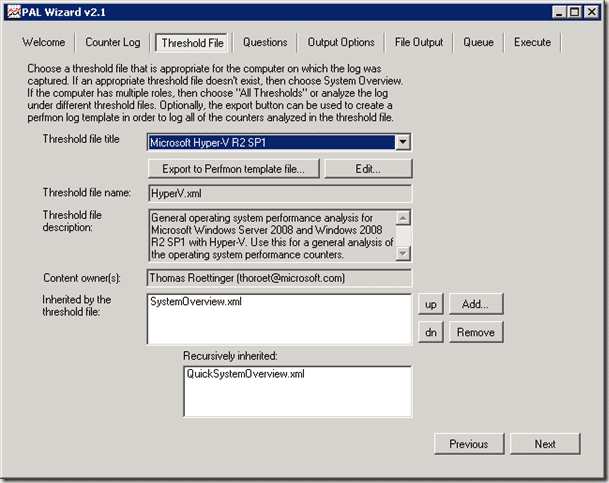Expand the Threshold file title dropdown

click(x=402, y=142)
